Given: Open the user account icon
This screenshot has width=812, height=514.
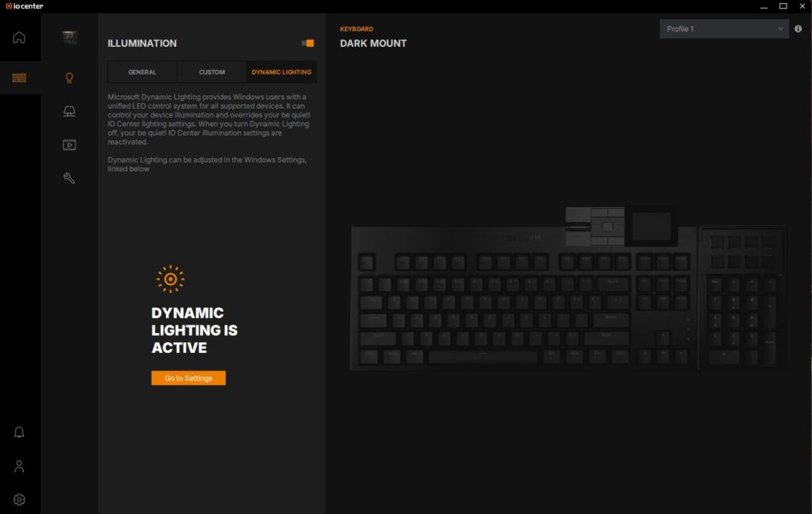Looking at the screenshot, I should click(x=19, y=466).
